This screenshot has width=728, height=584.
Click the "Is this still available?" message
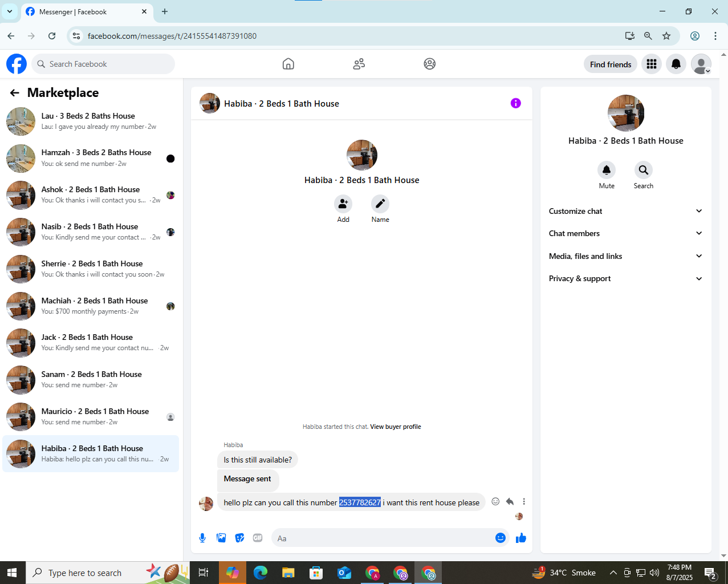(258, 460)
